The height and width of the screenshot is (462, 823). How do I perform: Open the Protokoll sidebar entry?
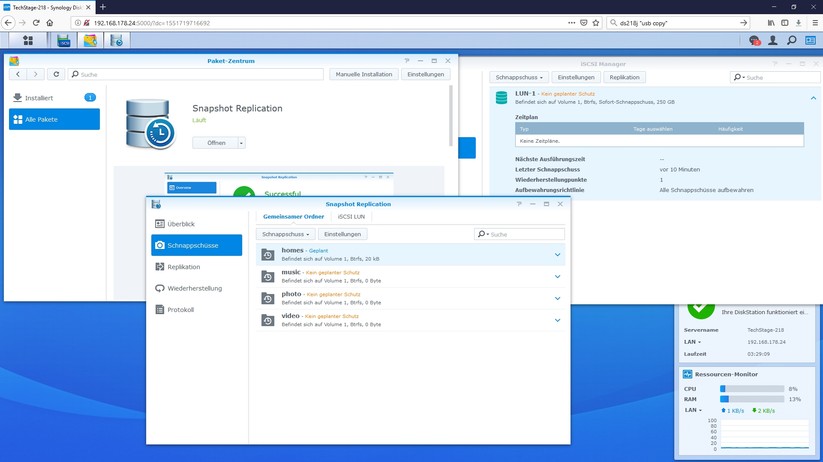coord(180,310)
